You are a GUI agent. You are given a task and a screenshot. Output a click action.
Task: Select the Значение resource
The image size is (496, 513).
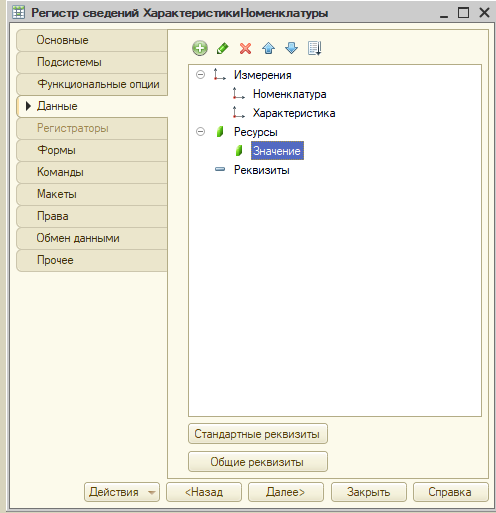[277, 151]
